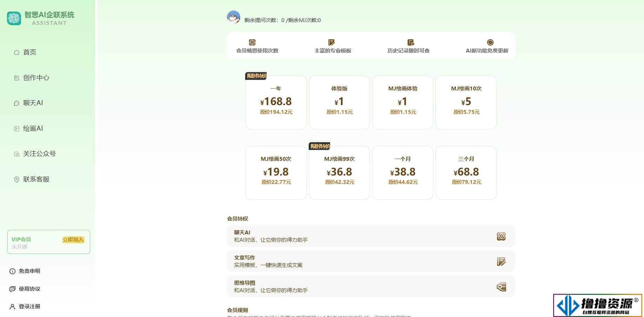
Task: Click the 未开通 VIP status text
Action: coord(19,247)
